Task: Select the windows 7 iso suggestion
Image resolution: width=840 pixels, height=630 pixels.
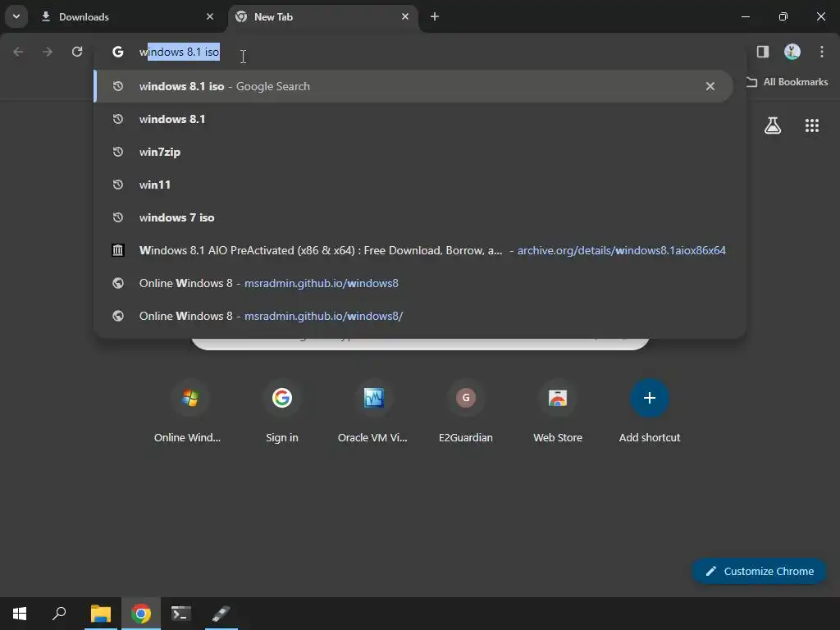Action: [x=413, y=217]
